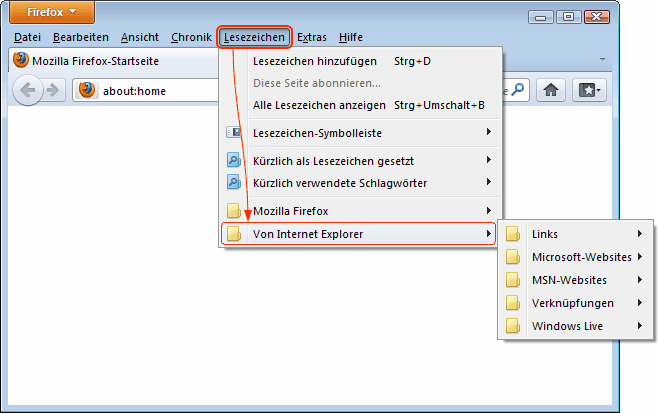Click the Firefox tab favicon
Viewport: 658px width, 413px height.
[x=21, y=60]
